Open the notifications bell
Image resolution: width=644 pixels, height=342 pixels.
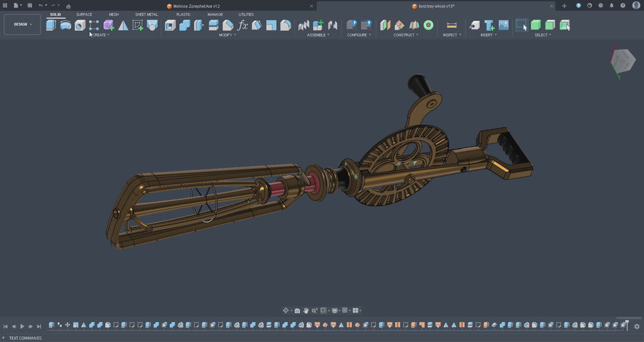pyautogui.click(x=611, y=6)
